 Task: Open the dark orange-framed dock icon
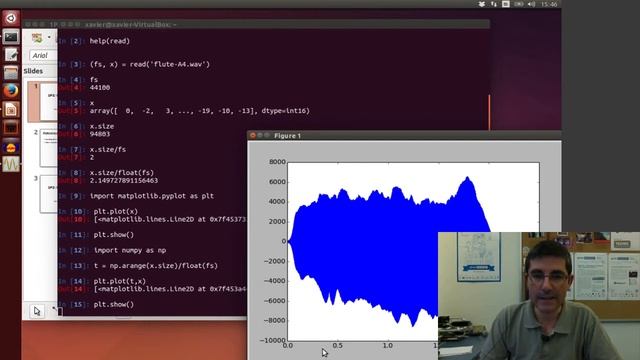[11, 128]
